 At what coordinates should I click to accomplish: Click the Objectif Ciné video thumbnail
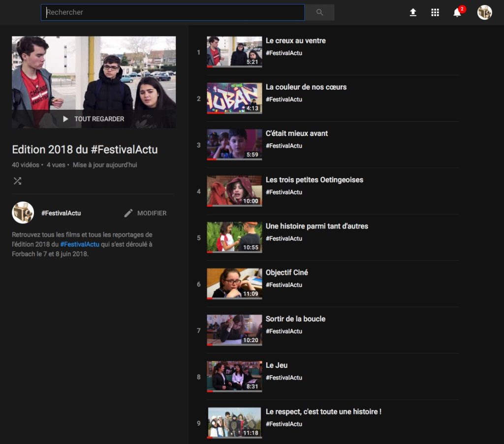234,284
